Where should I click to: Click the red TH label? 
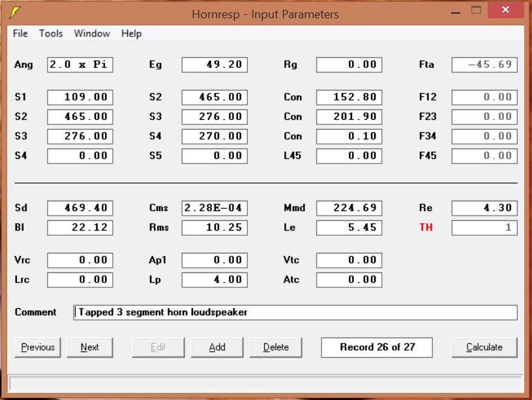(426, 227)
